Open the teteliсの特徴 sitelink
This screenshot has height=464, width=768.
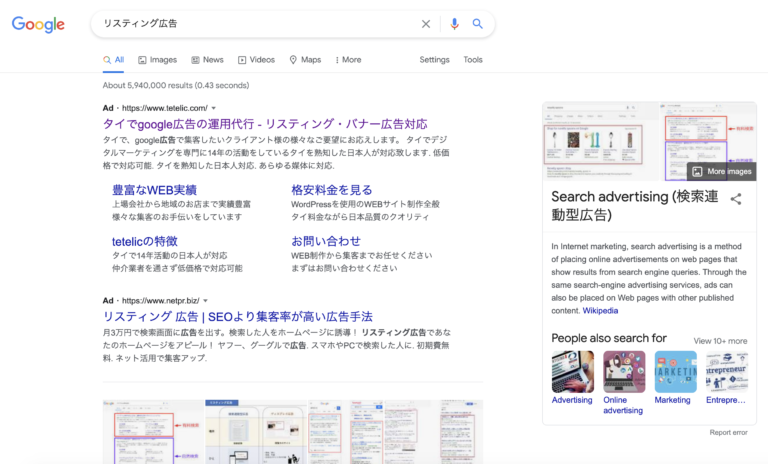tap(144, 241)
